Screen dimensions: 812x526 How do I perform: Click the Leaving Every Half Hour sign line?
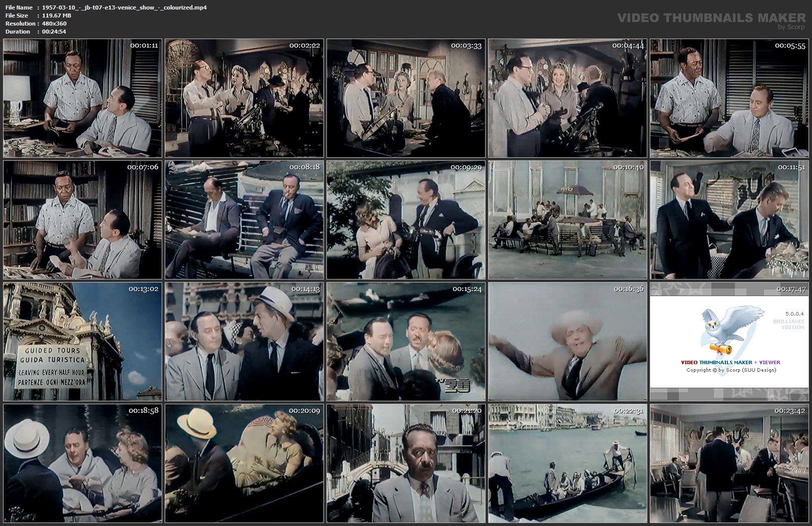pyautogui.click(x=52, y=372)
